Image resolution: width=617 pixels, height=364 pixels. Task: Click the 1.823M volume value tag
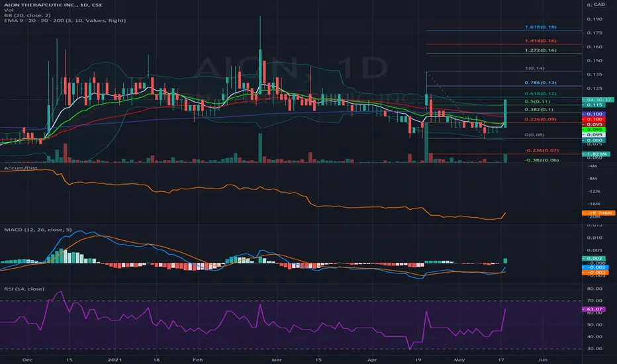click(596, 154)
